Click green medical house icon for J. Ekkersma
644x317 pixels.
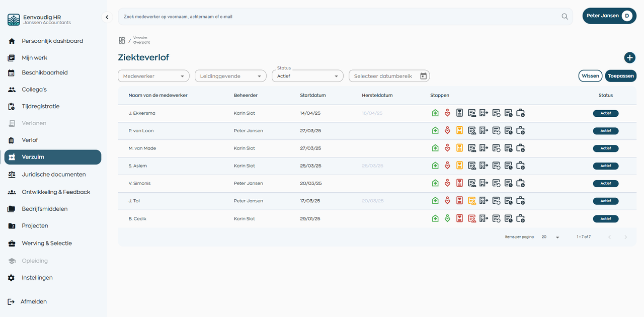pos(435,113)
